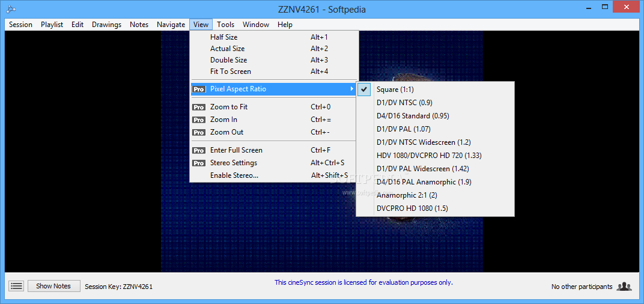
Task: Choose Half Size from View menu
Action: coord(274,37)
